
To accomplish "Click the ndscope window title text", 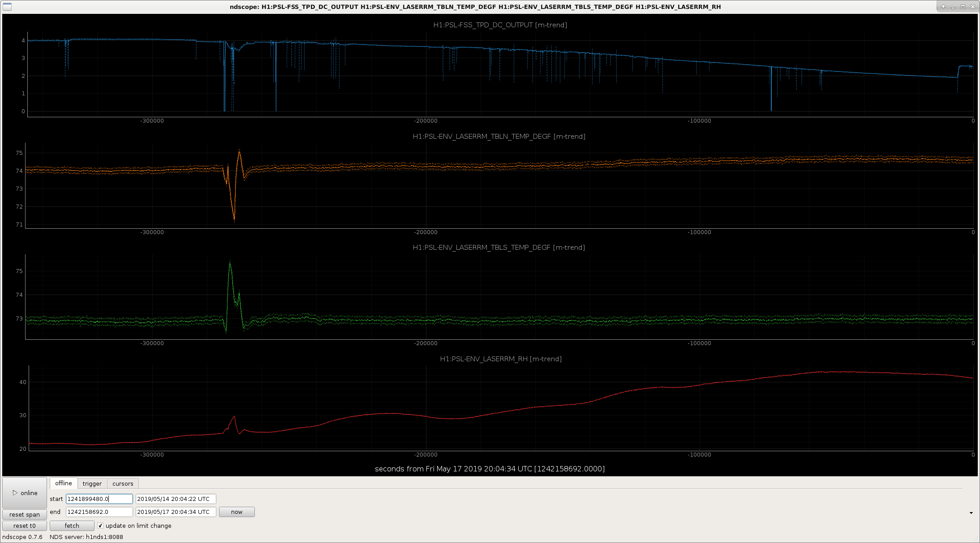I will 475,7.
